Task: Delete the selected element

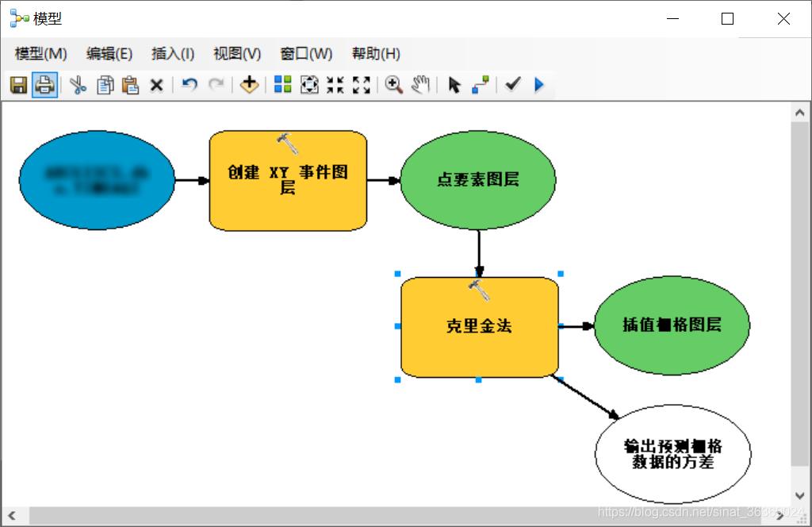Action: (x=155, y=84)
